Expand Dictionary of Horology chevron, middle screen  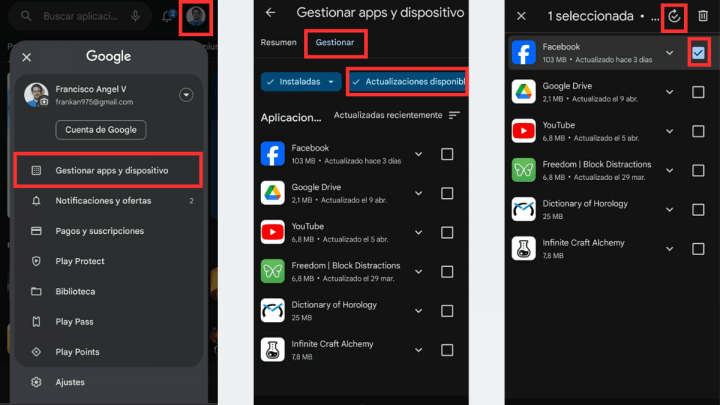pos(418,311)
